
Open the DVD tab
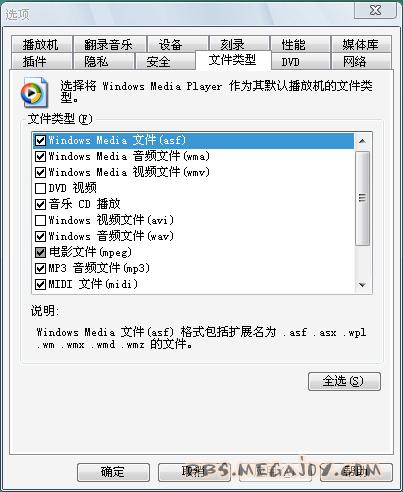(x=291, y=62)
